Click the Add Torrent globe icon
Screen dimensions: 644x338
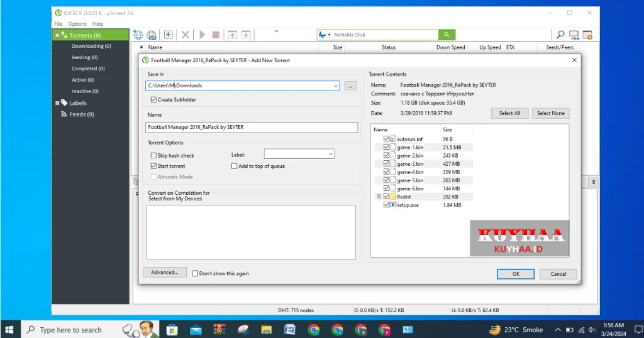point(138,35)
